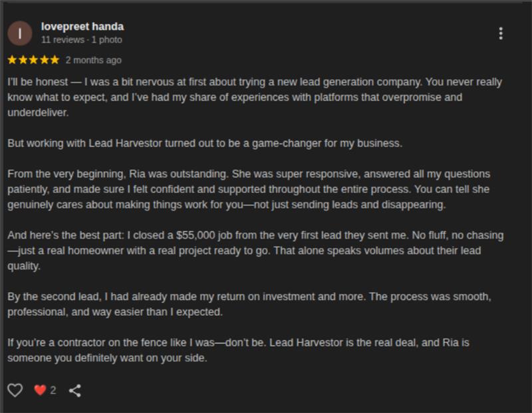Viewport: 532px width, 413px height.
Task: View the reviewer's 11 reviews and 1 photo
Action: point(81,40)
